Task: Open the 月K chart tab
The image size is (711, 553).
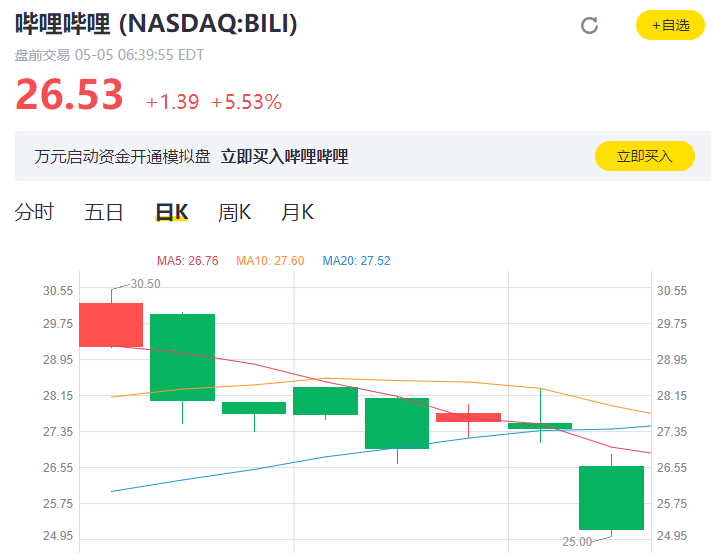Action: click(x=297, y=212)
